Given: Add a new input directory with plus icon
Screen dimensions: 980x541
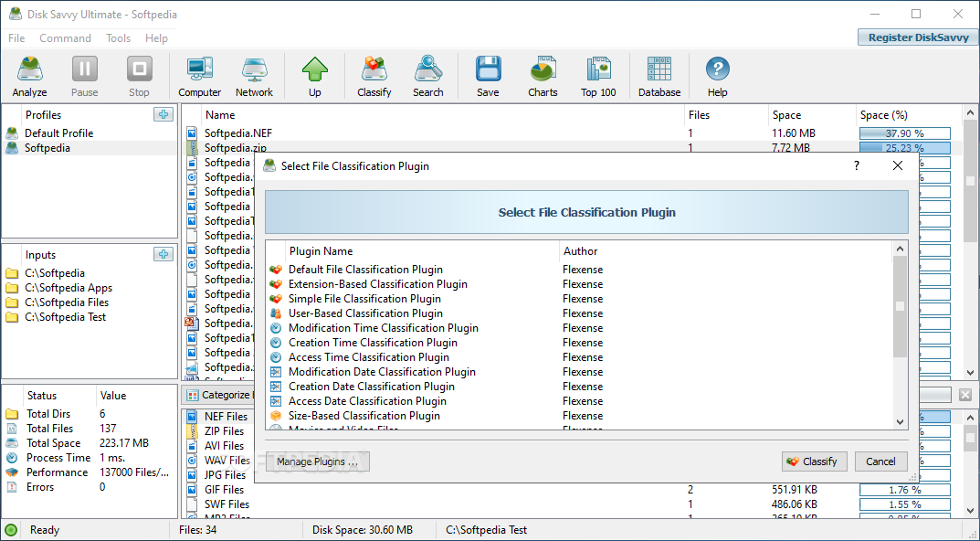Looking at the screenshot, I should [x=163, y=254].
